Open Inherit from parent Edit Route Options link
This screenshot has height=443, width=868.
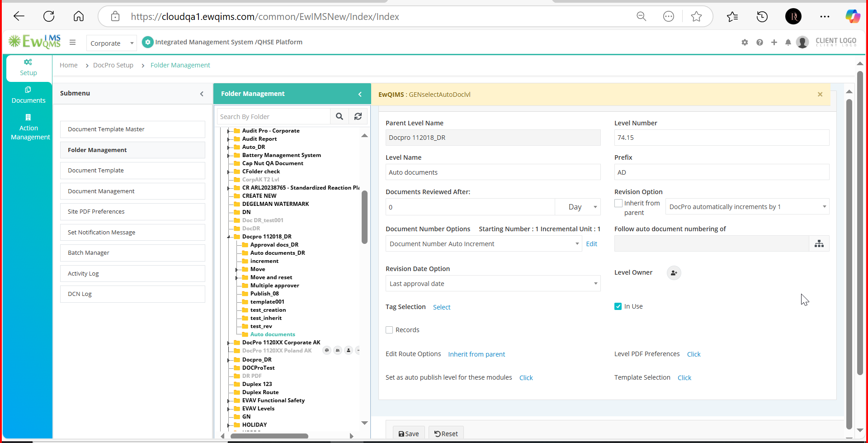click(x=476, y=354)
